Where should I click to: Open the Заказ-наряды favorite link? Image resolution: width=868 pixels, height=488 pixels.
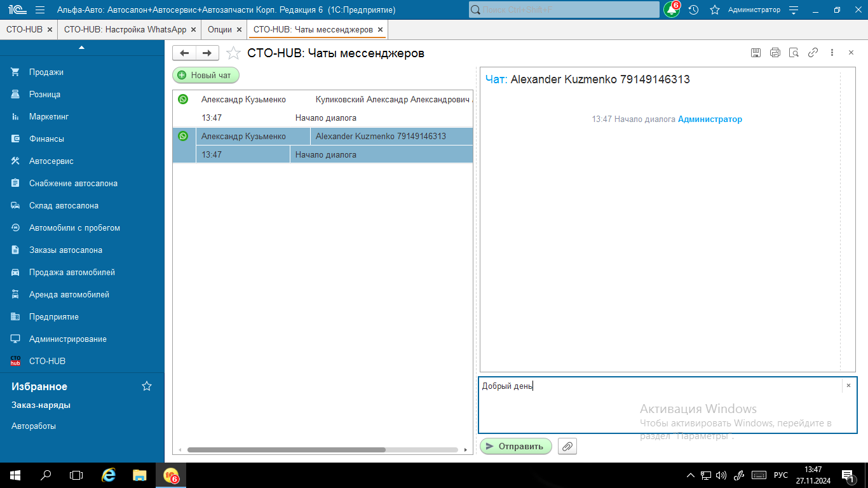pyautogui.click(x=41, y=405)
